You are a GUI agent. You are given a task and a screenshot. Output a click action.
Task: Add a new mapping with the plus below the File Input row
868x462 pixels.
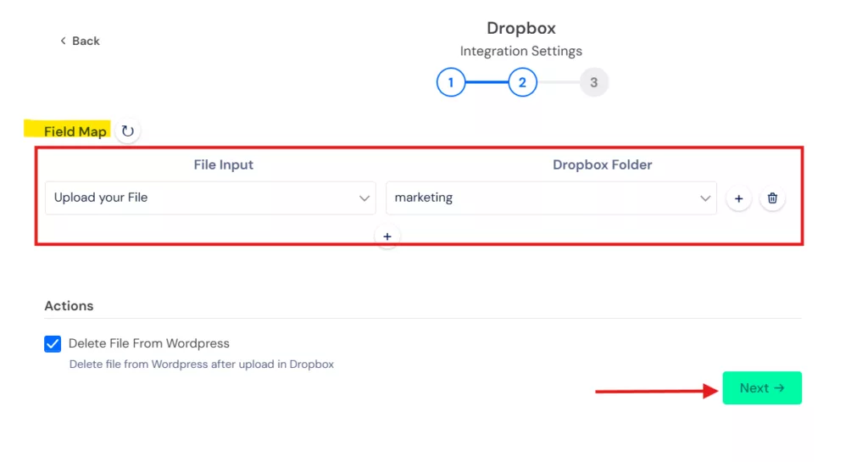point(387,237)
